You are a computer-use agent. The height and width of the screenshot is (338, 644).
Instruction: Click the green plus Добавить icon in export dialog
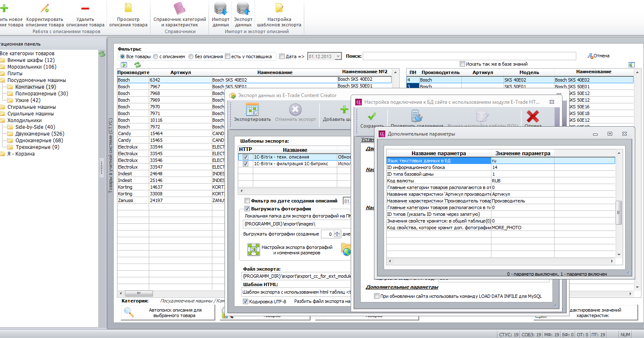[344, 110]
